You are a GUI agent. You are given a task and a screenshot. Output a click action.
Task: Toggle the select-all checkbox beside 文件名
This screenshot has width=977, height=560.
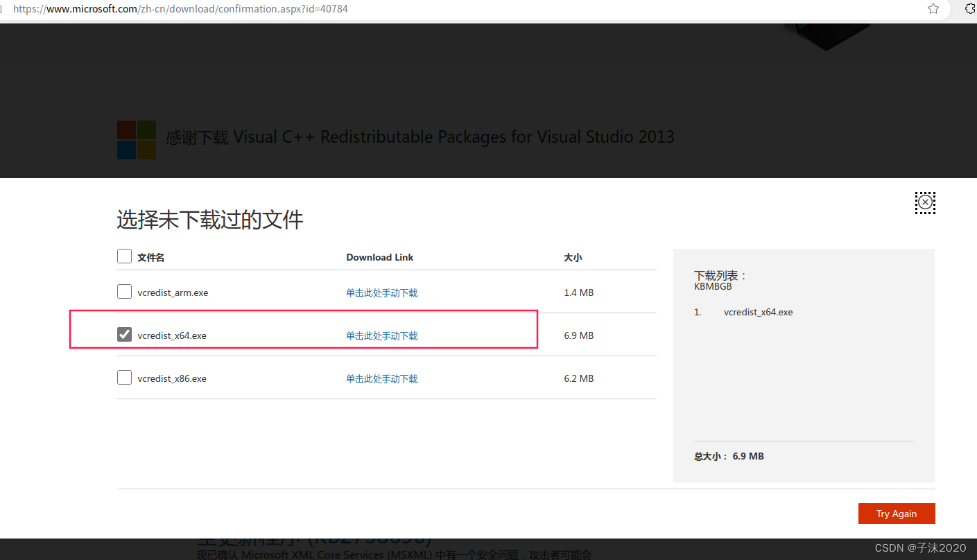click(x=124, y=256)
